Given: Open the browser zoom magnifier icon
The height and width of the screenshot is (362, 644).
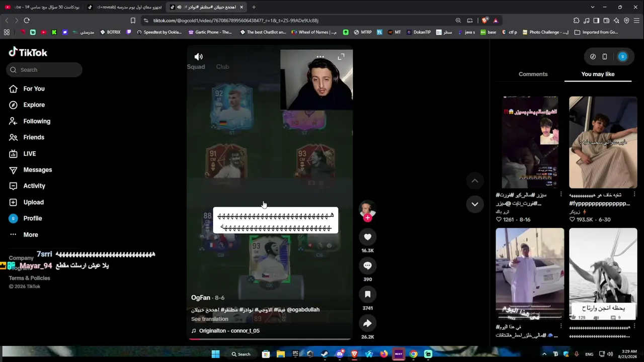Looking at the screenshot, I should tap(458, 21).
